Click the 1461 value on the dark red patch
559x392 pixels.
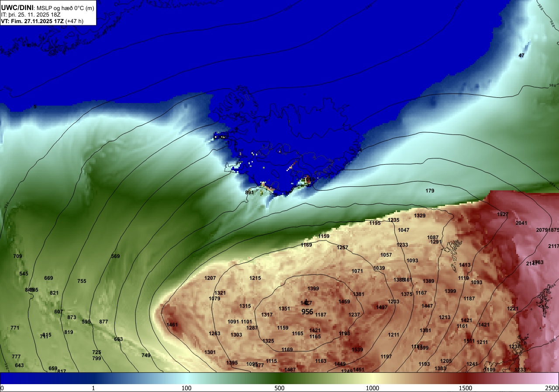tap(173, 325)
